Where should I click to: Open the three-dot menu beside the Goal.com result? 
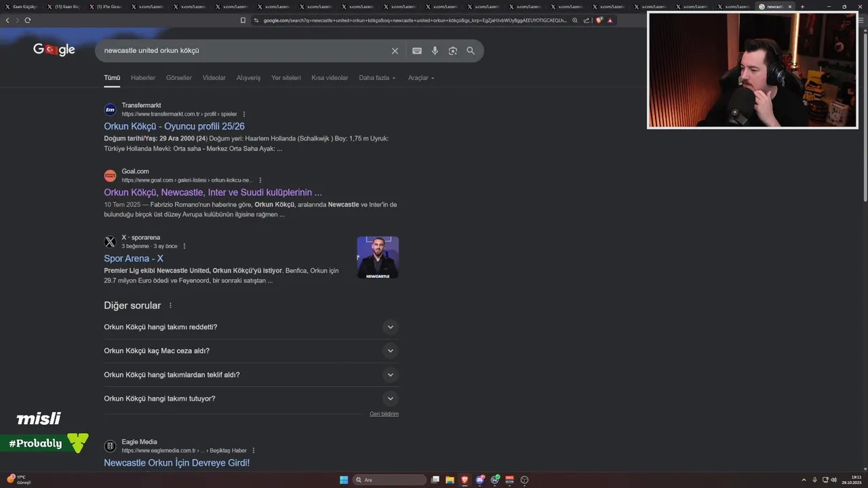point(260,180)
